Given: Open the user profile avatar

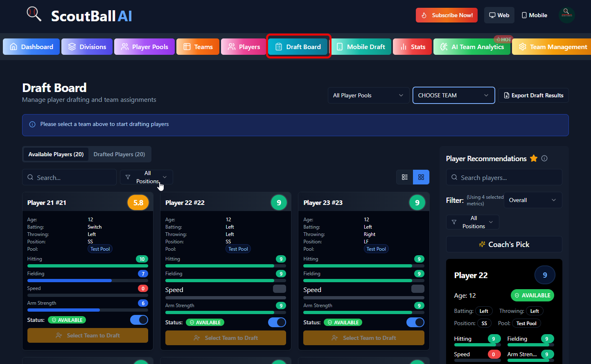Looking at the screenshot, I should click(567, 15).
